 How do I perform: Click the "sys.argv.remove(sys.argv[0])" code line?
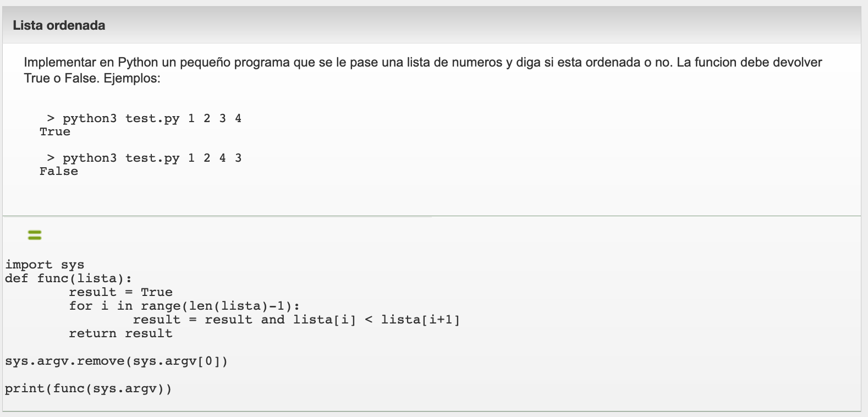(116, 361)
